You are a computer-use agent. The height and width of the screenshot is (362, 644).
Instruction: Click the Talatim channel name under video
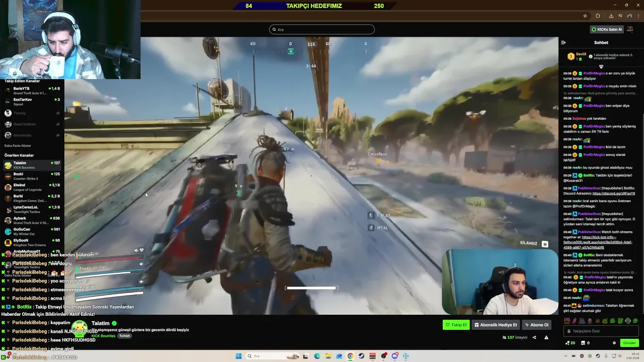101,323
